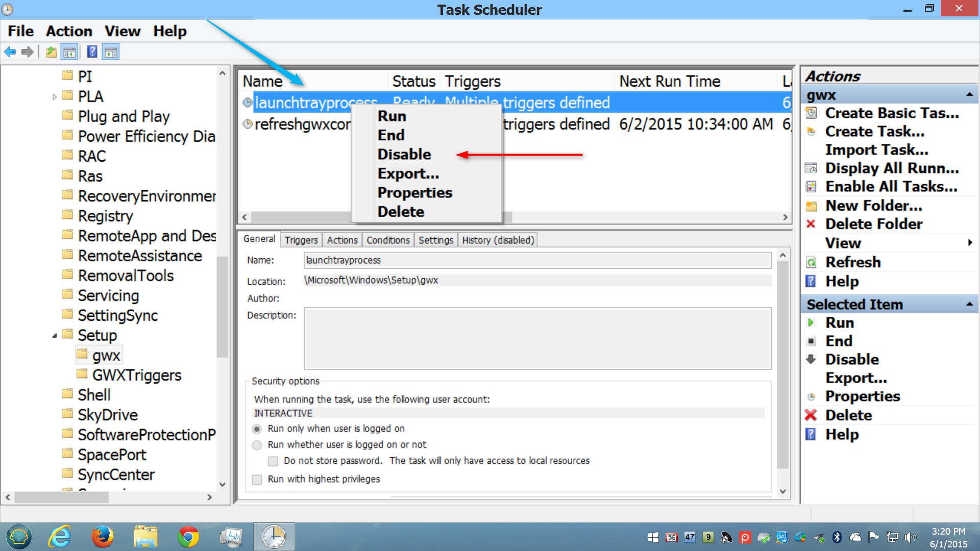Click the Create Basic Task icon
Screen dimensions: 980x551
coord(812,113)
